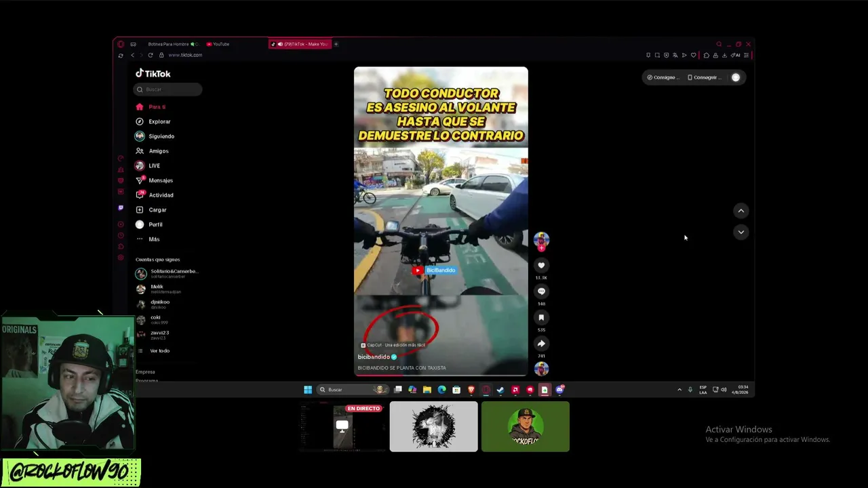Click the Empresa footer link
This screenshot has width=868, height=488.
point(145,372)
